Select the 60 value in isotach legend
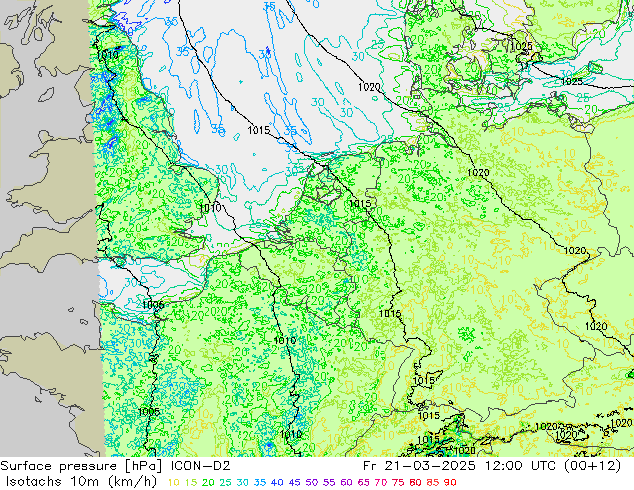 tap(347, 482)
